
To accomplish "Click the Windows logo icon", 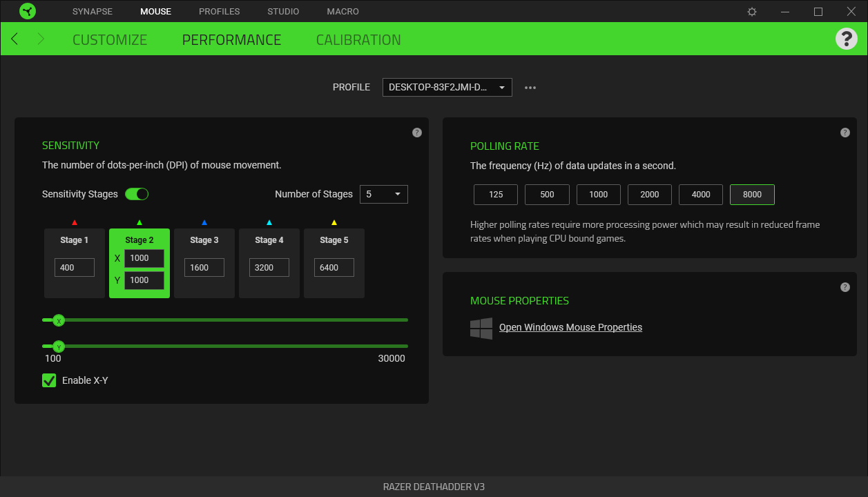I will point(481,328).
